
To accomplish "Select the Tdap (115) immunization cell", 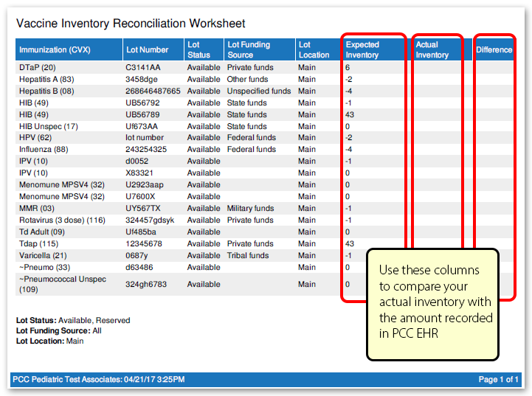I will point(38,244).
